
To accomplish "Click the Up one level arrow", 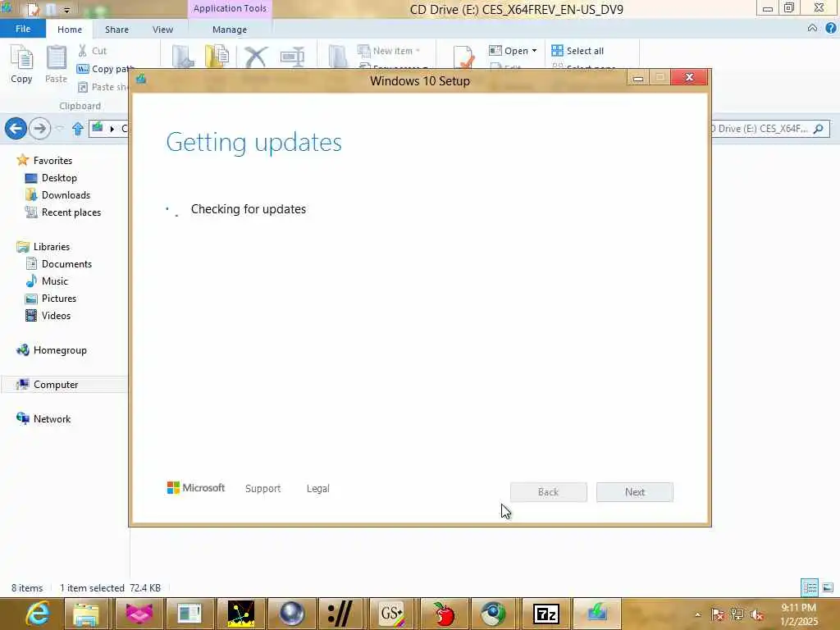I will [78, 129].
